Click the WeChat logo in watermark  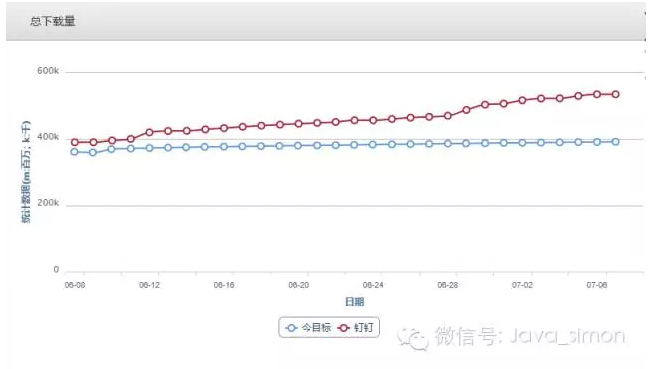[x=413, y=338]
